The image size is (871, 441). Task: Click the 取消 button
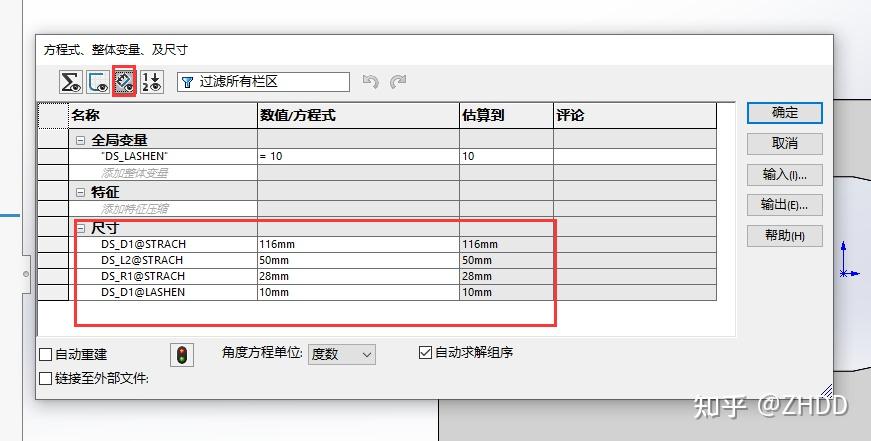coord(784,144)
